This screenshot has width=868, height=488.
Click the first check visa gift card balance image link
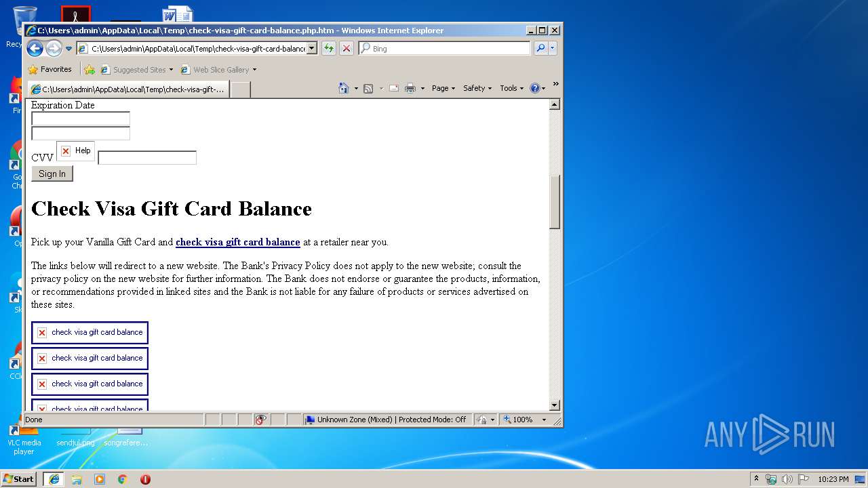click(90, 333)
